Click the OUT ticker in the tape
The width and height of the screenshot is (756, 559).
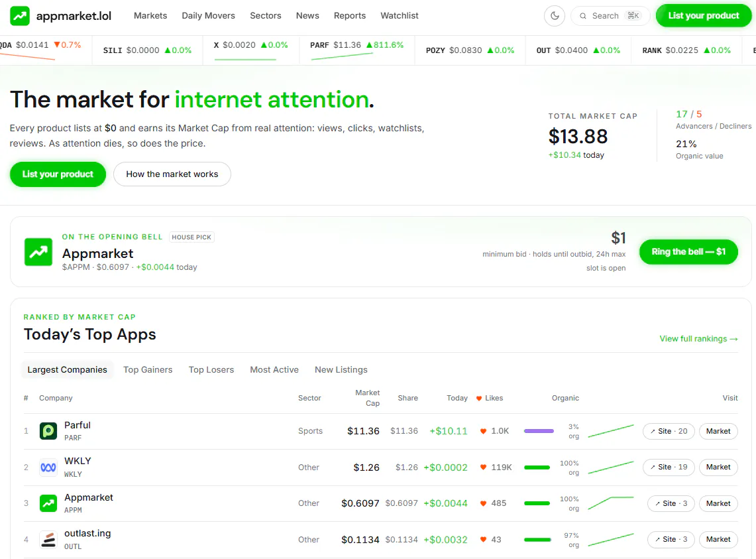578,50
